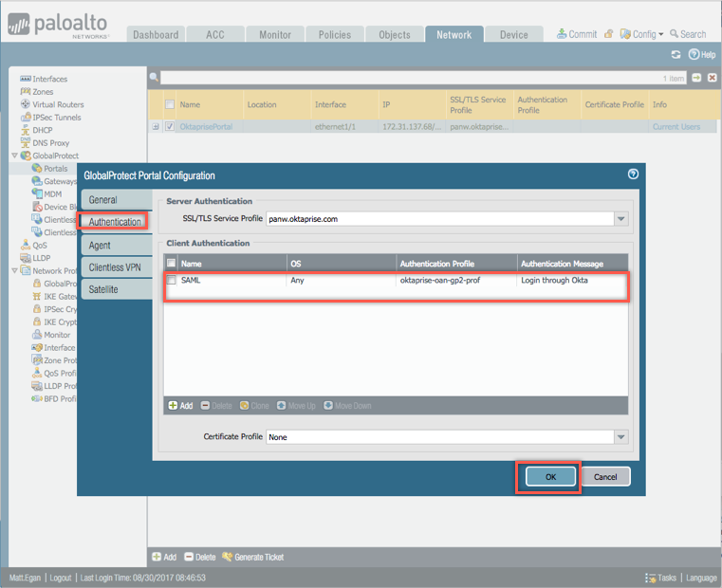This screenshot has width=722, height=588.
Task: Select the Agent tab in dialog
Action: [100, 245]
